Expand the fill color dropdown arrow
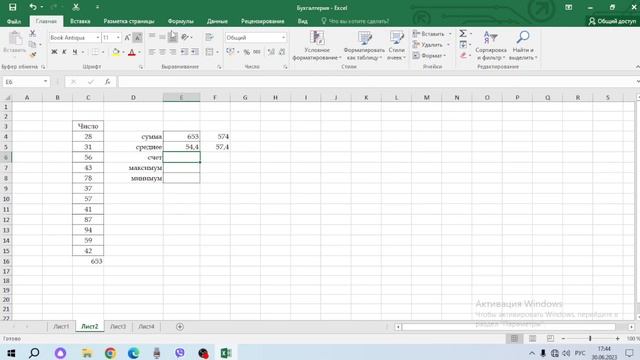 coord(123,52)
